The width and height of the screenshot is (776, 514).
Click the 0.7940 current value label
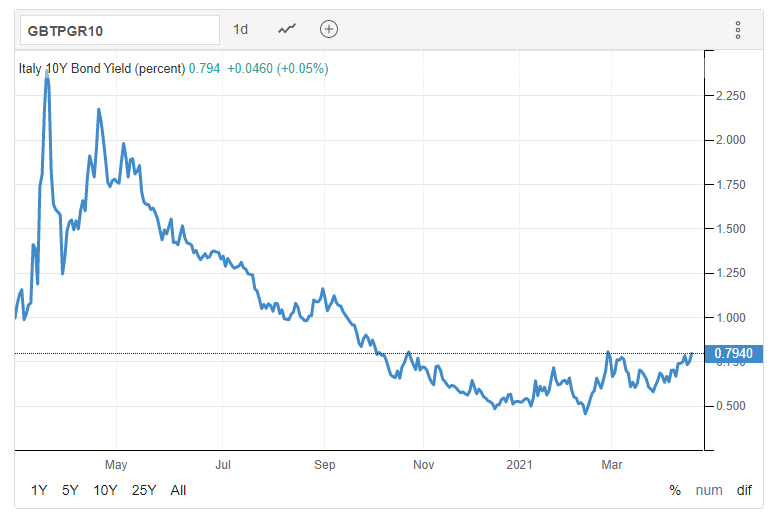point(733,353)
